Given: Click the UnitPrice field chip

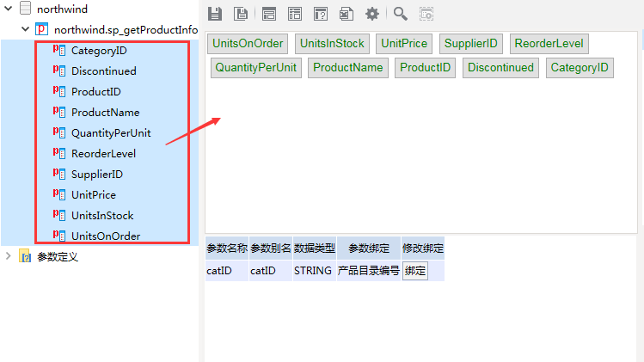Looking at the screenshot, I should (x=404, y=44).
